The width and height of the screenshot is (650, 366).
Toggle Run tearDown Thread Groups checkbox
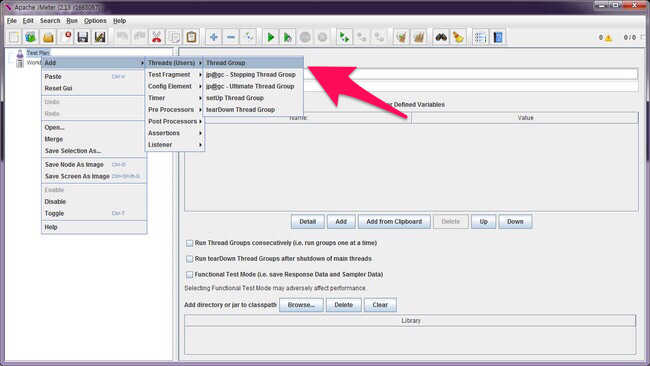pos(189,259)
